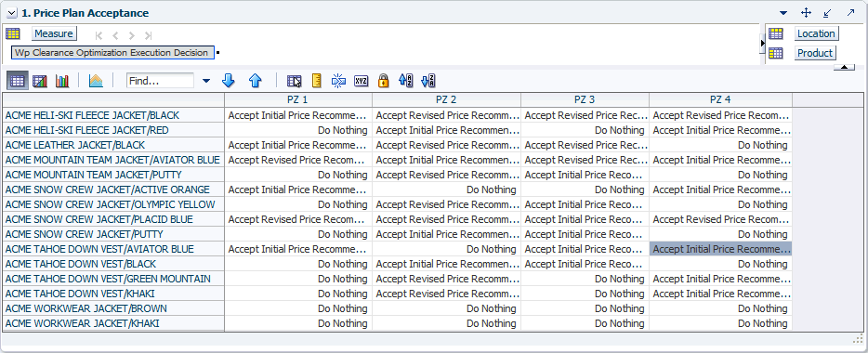Open the Find options dropdown arrow

(206, 81)
